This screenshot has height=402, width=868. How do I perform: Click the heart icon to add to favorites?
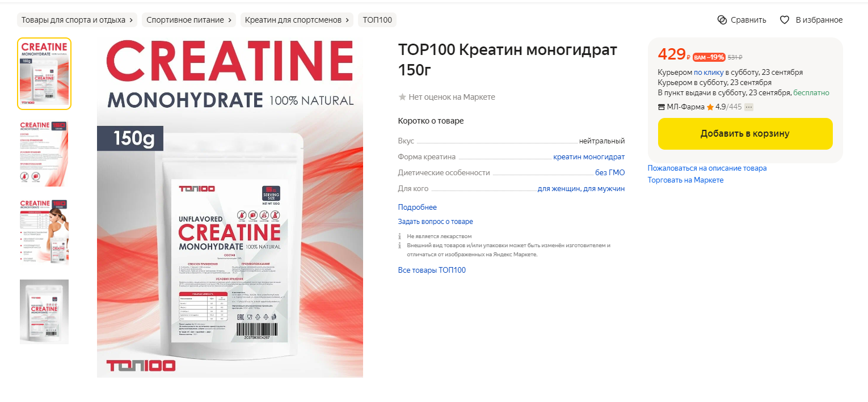point(785,20)
